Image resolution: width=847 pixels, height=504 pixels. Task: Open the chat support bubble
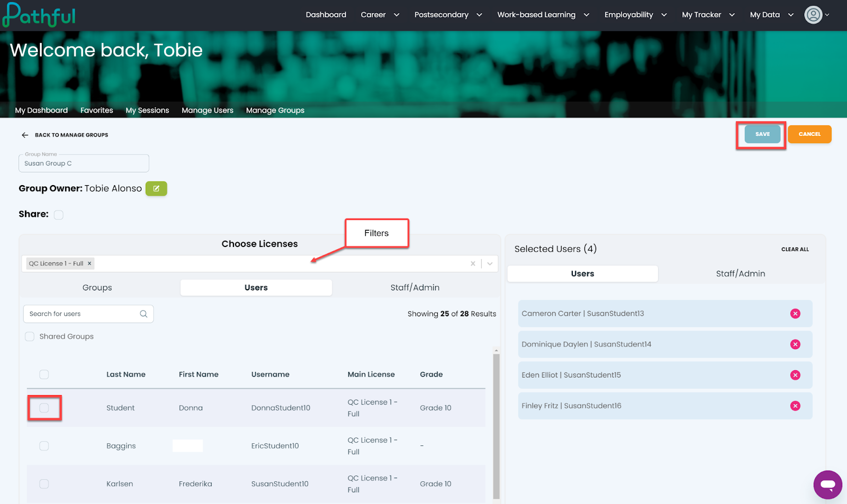[x=828, y=484]
